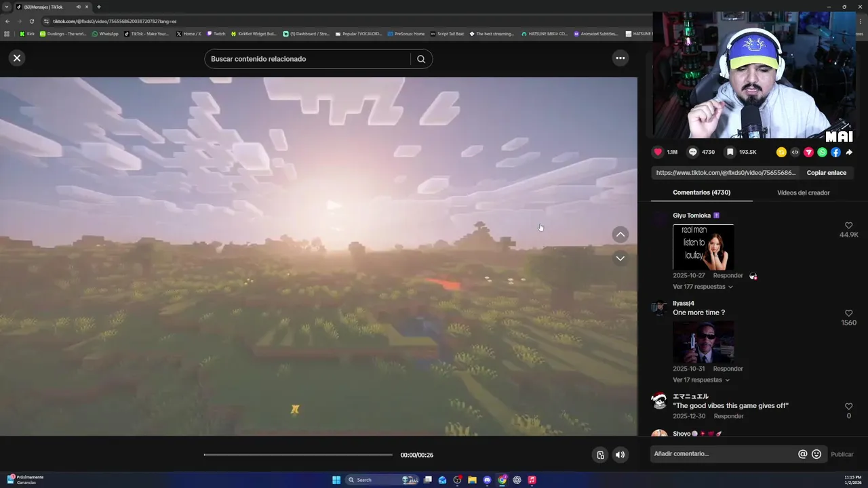Click the address bar URL
This screenshot has width=868, height=488.
115,21
